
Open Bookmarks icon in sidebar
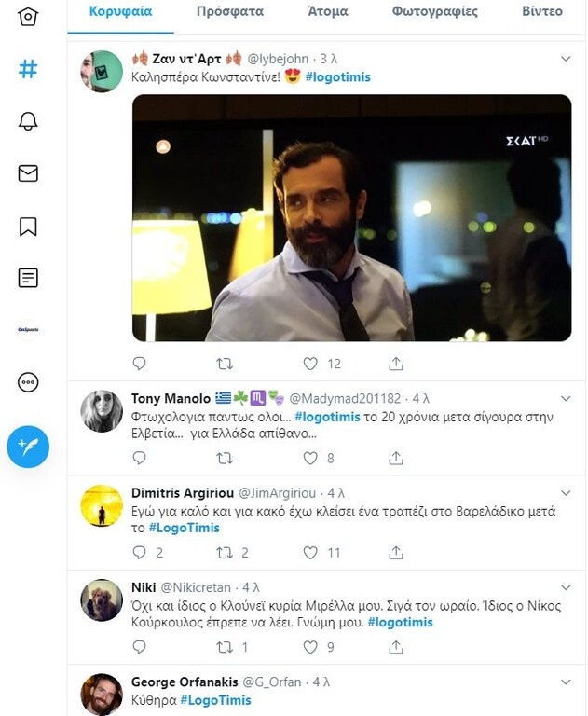[x=28, y=226]
